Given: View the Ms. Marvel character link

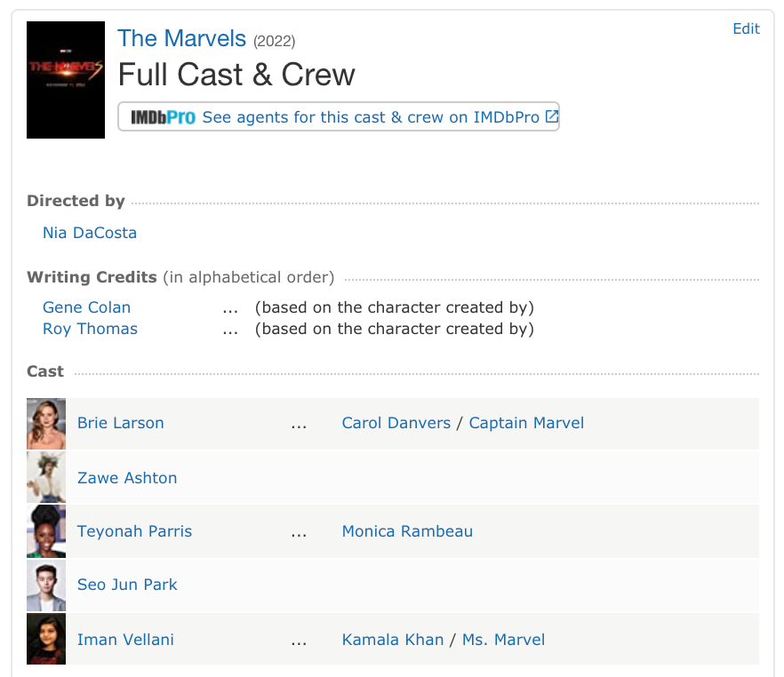Looking at the screenshot, I should coord(503,640).
